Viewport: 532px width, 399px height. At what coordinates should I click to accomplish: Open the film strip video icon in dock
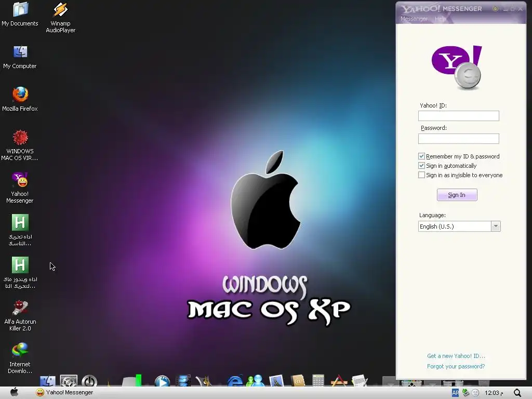183,381
